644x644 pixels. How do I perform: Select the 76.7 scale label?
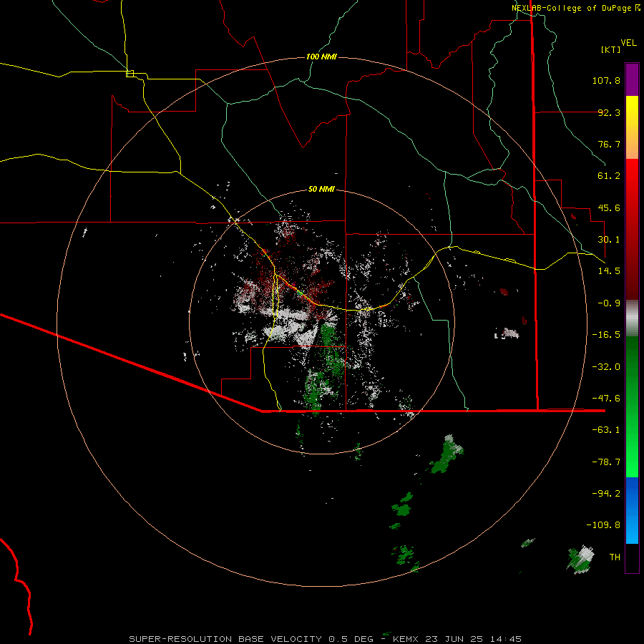point(609,144)
